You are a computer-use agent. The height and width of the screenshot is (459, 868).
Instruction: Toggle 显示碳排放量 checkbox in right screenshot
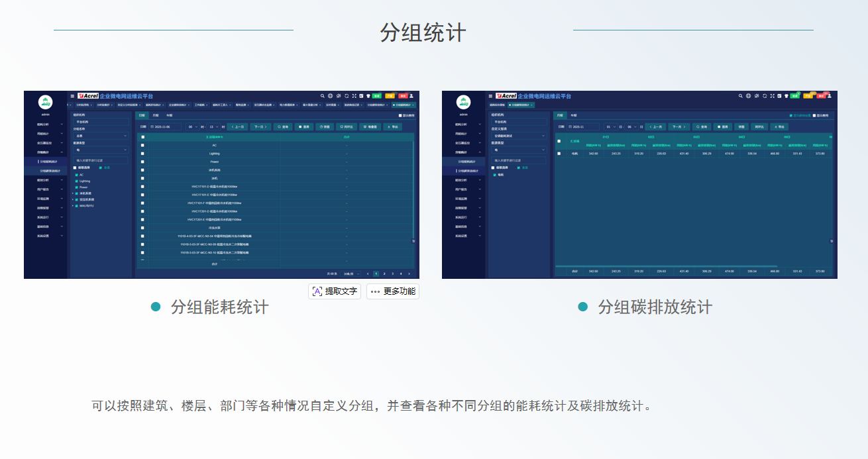(790, 115)
